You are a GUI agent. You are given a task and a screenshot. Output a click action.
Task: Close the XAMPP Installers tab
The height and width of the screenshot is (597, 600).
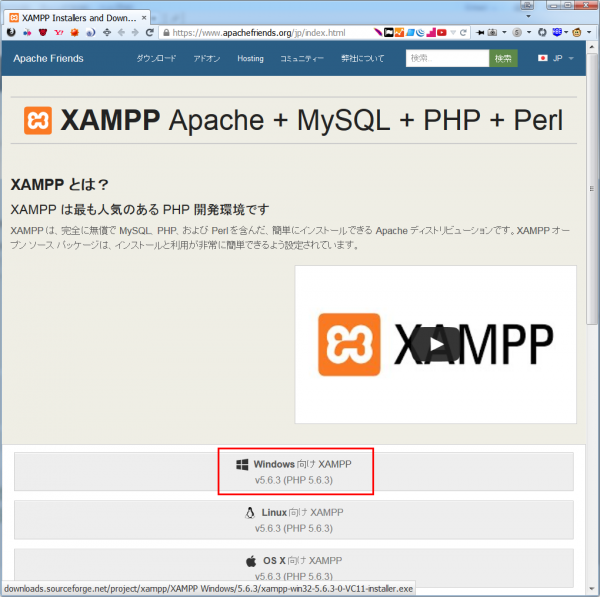tap(144, 18)
